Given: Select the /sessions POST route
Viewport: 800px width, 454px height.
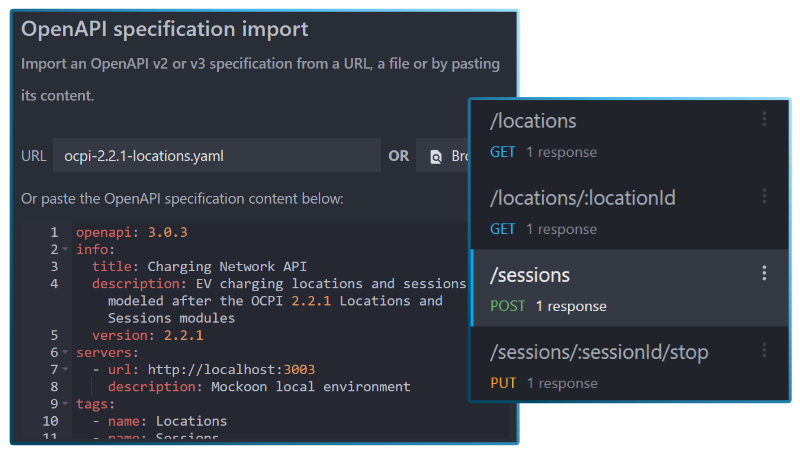Looking at the screenshot, I should 630,288.
